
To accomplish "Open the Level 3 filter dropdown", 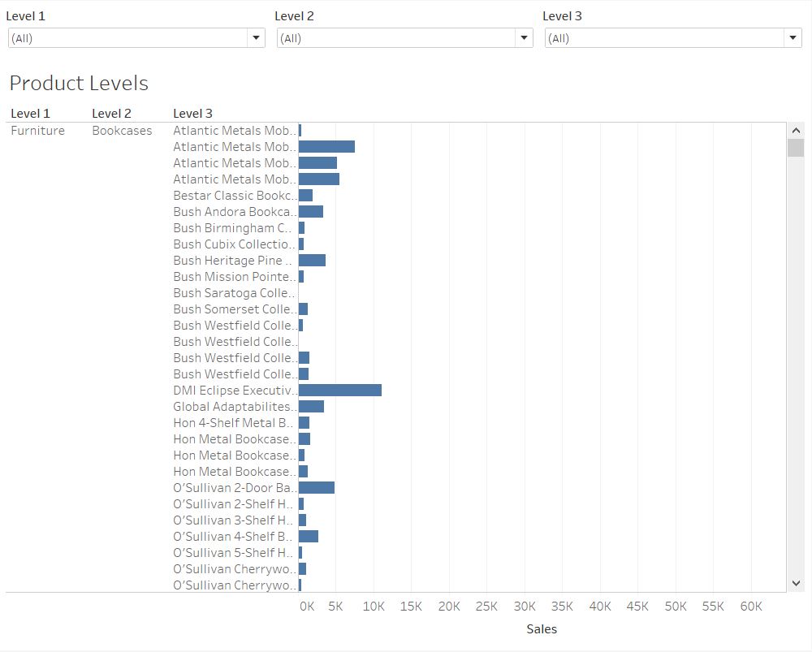I will click(673, 38).
